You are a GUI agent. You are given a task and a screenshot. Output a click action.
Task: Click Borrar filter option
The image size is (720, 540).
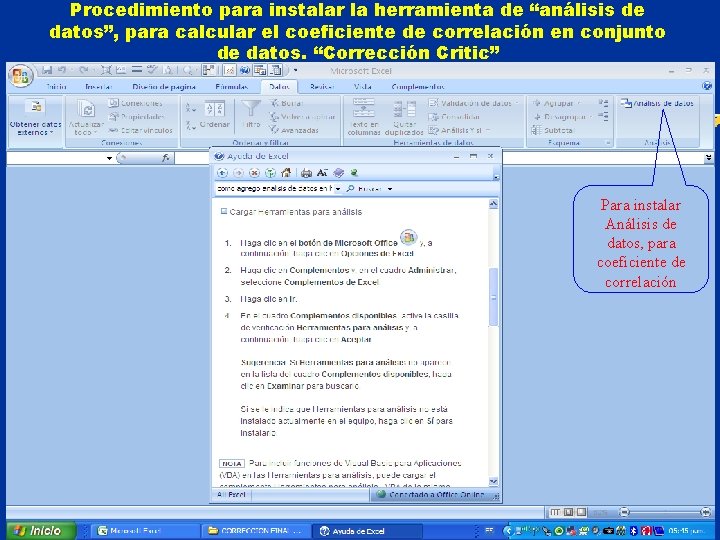pyautogui.click(x=287, y=103)
